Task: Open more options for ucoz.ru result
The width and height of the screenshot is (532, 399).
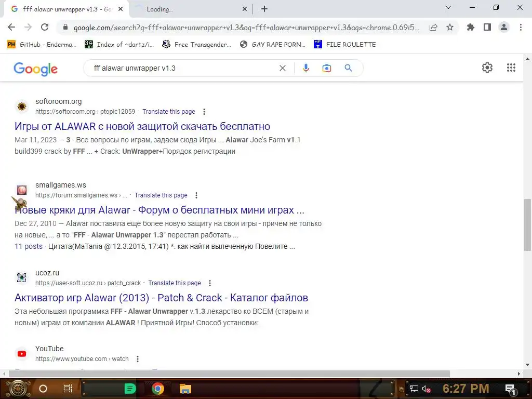Action: (x=210, y=283)
